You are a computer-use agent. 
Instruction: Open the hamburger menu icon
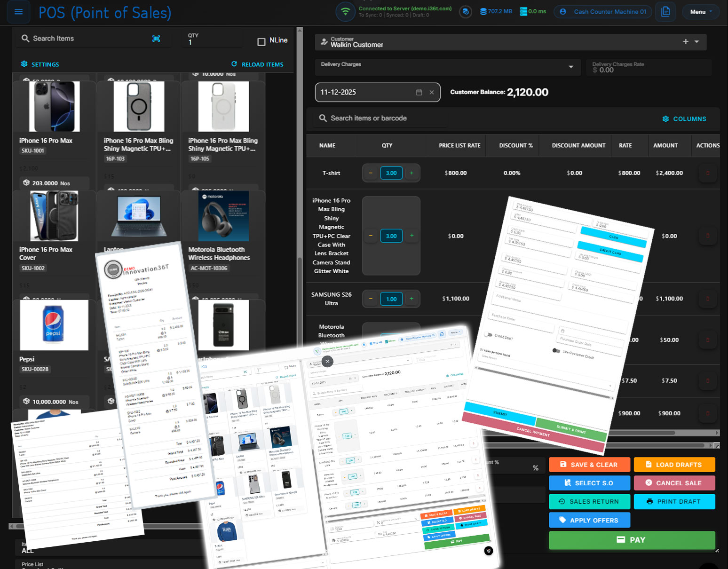pos(19,12)
